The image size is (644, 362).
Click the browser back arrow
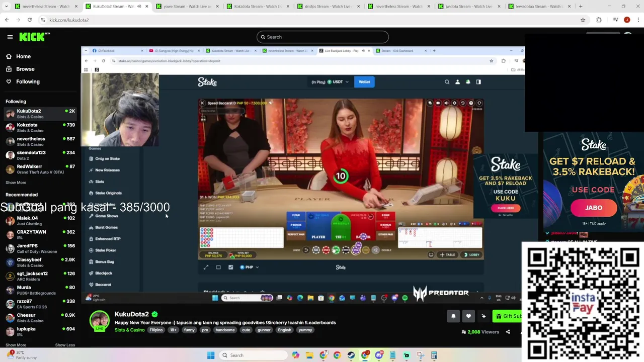coord(7,20)
